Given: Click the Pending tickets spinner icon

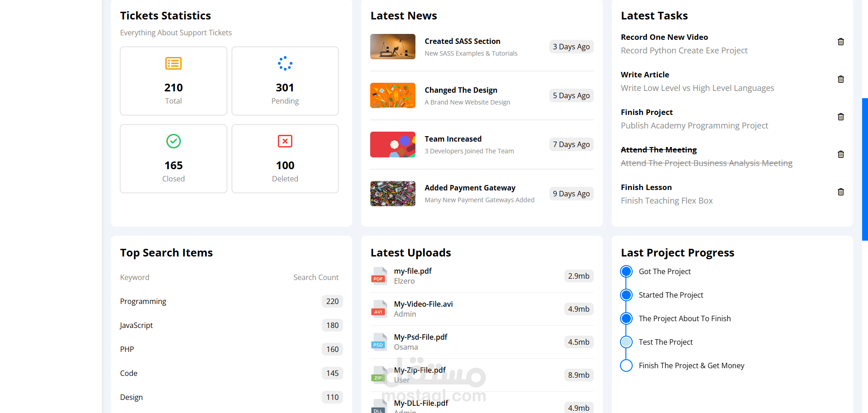Looking at the screenshot, I should [285, 63].
